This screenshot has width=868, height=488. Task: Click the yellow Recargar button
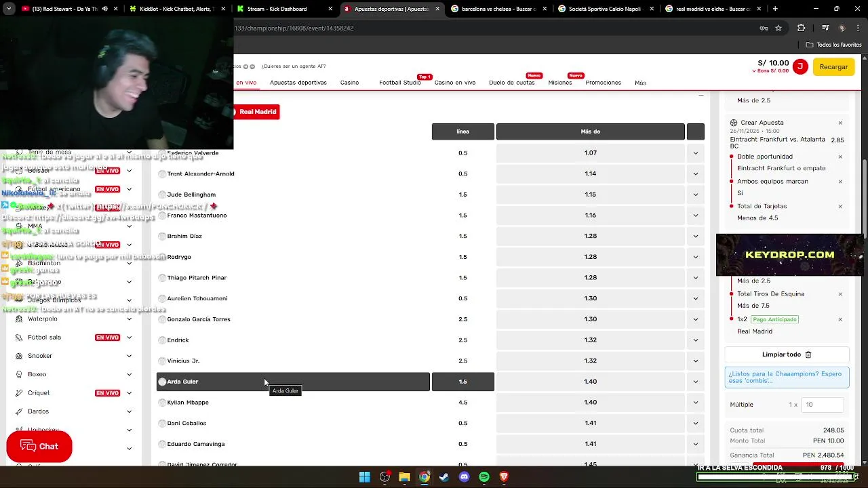click(833, 66)
